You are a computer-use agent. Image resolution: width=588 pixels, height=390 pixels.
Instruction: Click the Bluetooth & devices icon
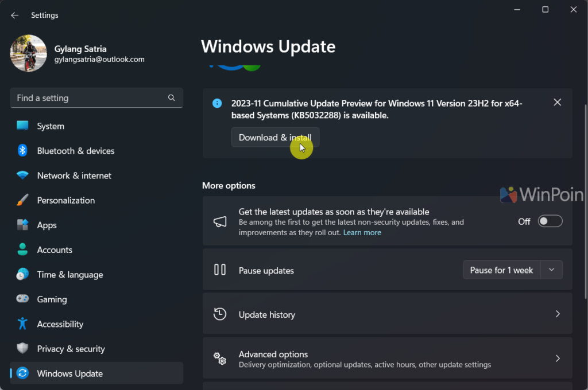(22, 150)
